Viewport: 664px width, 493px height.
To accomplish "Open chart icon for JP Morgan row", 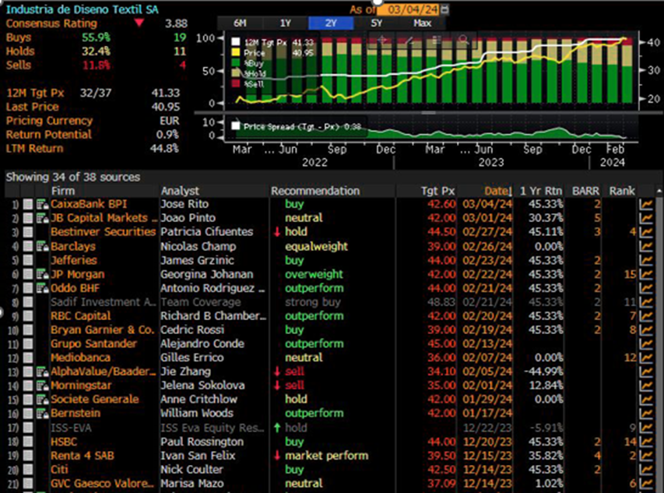I will point(646,274).
